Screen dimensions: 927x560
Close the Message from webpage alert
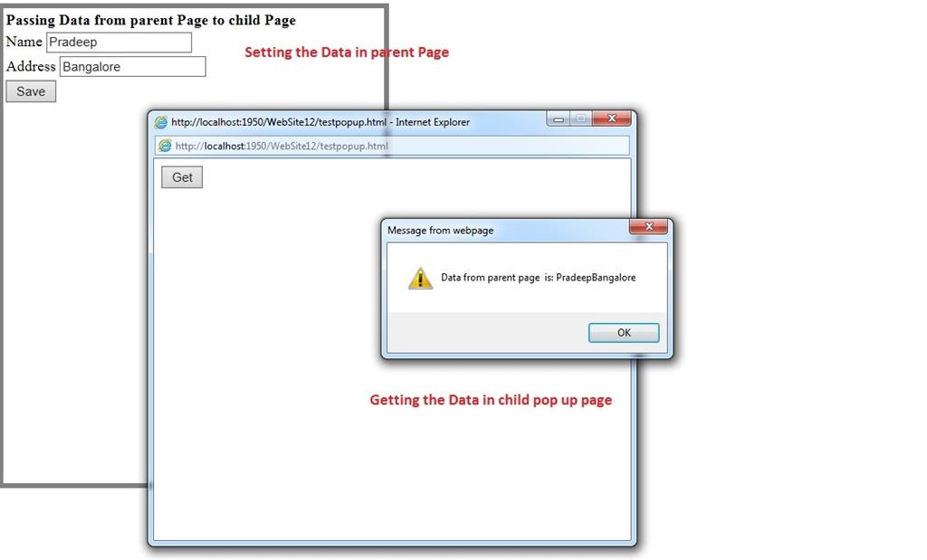pyautogui.click(x=648, y=227)
